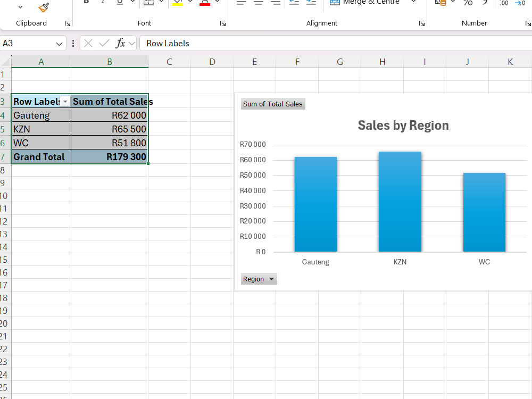Select row 7 header
Screen dimensions: 532x399
pos(5,157)
